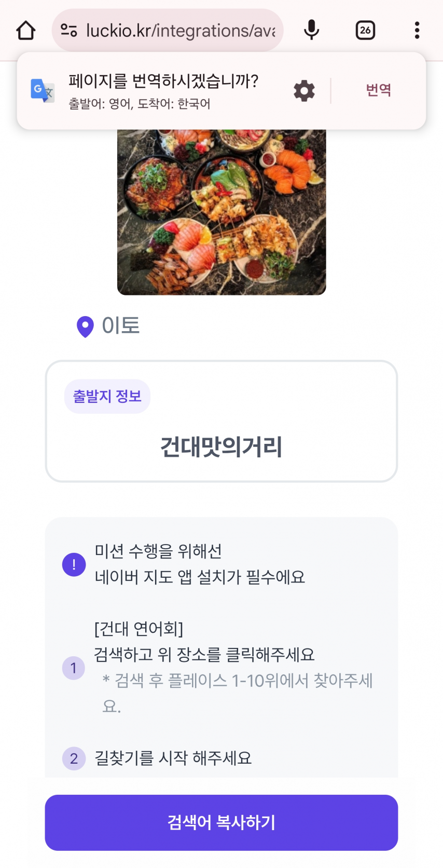Open translate settings gear icon
Viewport: 443px width, 868px height.
[x=304, y=91]
